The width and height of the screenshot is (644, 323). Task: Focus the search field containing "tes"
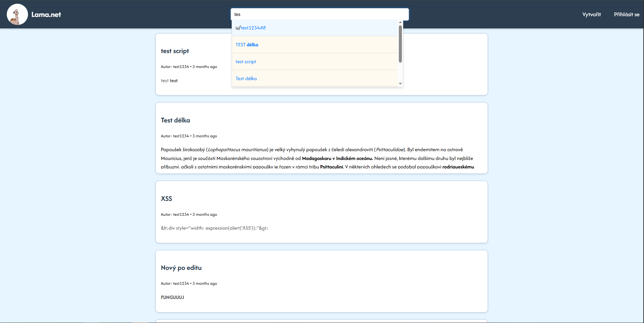coord(319,15)
